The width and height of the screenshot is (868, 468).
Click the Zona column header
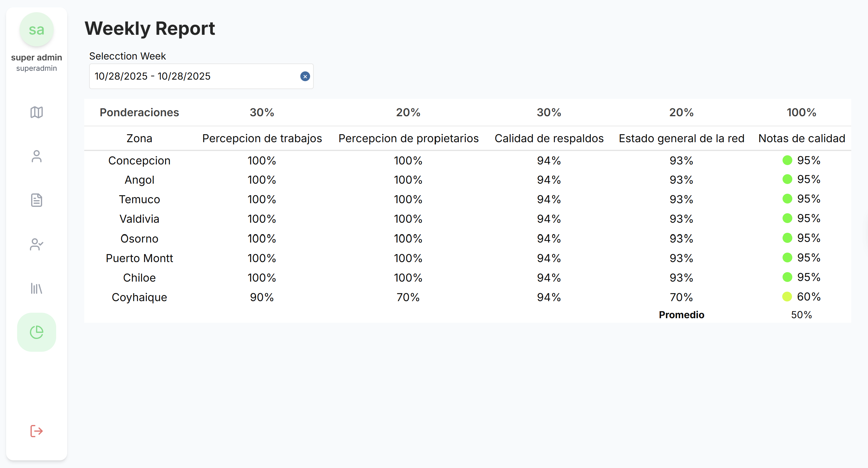coord(139,139)
